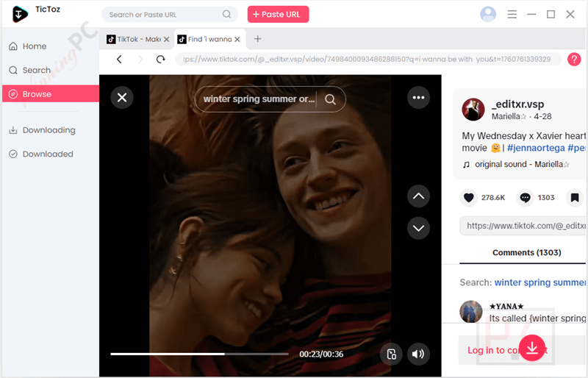
Task: Click the YANA commenter name
Action: point(506,307)
